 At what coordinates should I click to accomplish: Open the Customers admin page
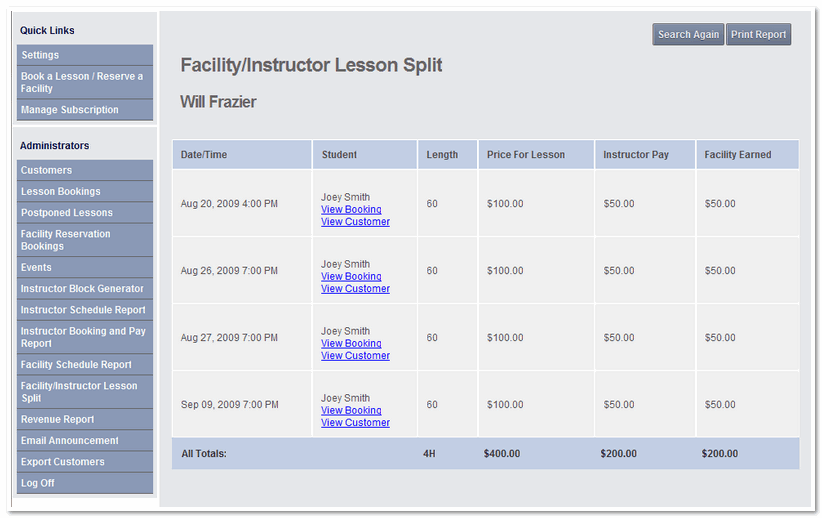[x=85, y=170]
